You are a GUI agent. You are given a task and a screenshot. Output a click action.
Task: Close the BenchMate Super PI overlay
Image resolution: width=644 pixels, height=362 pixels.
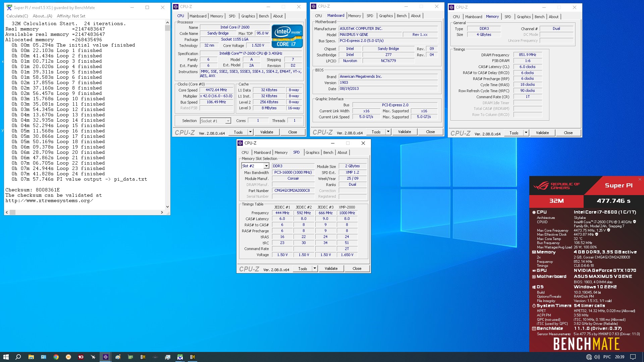[640, 179]
